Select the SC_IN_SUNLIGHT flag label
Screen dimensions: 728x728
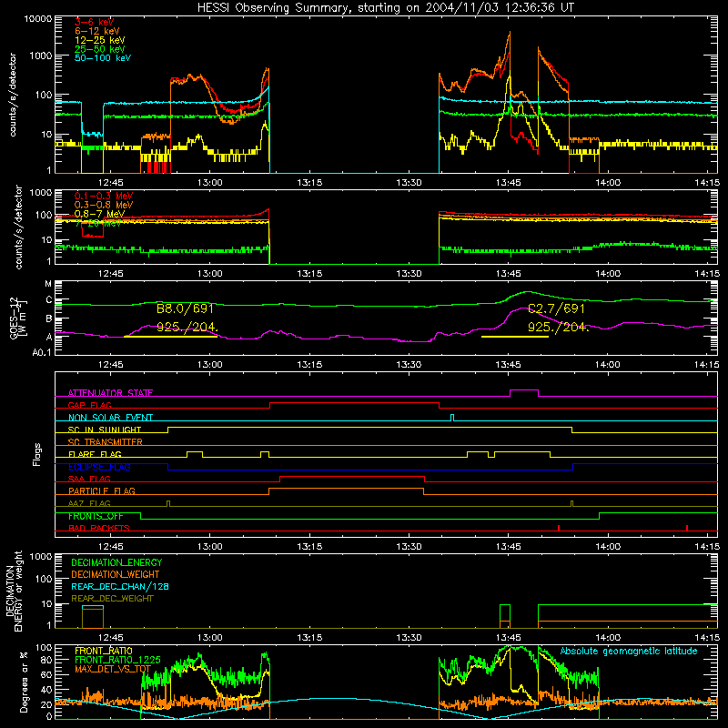[105, 430]
